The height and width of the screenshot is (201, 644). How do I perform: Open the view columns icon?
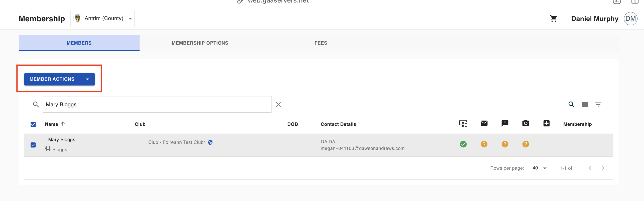[585, 105]
